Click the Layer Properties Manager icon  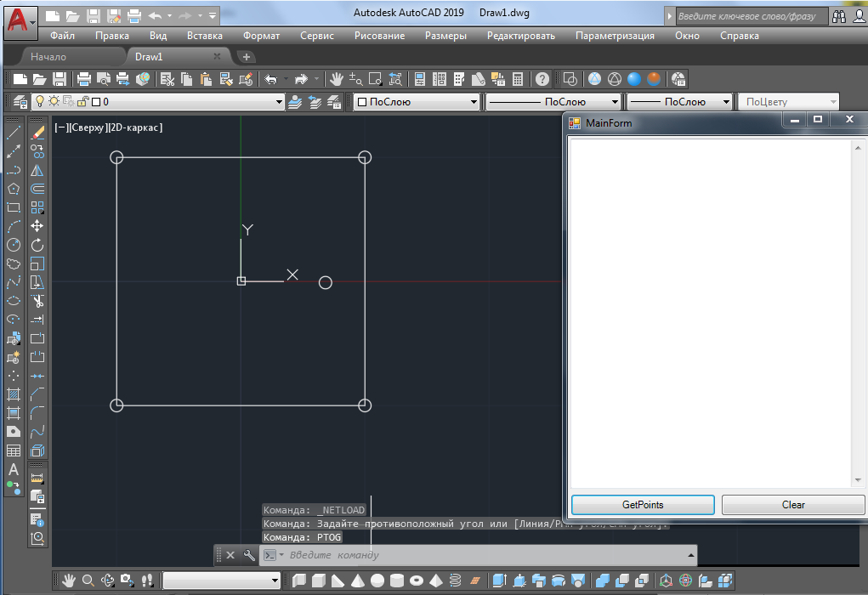click(20, 102)
